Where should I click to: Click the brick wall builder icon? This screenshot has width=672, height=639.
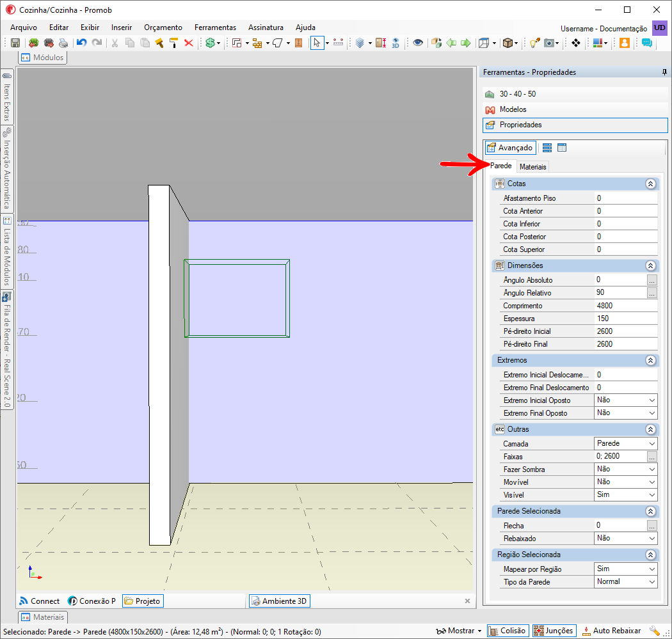pos(257,43)
